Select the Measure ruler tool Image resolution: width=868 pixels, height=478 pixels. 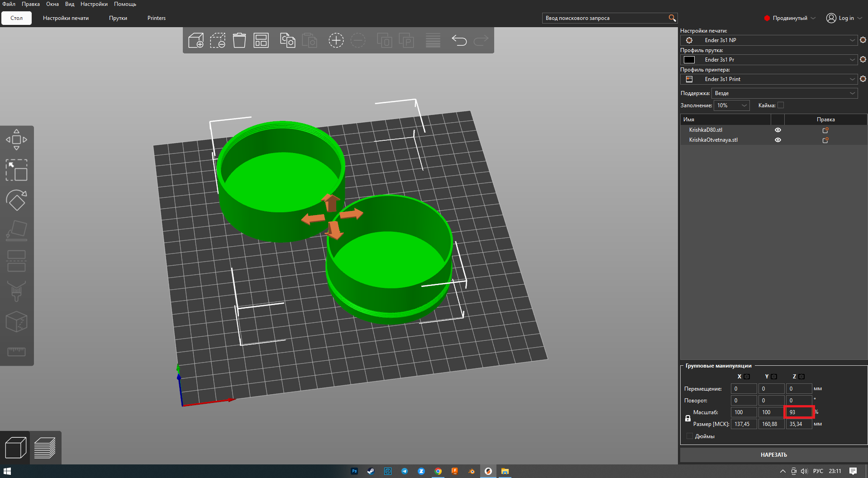coord(16,352)
